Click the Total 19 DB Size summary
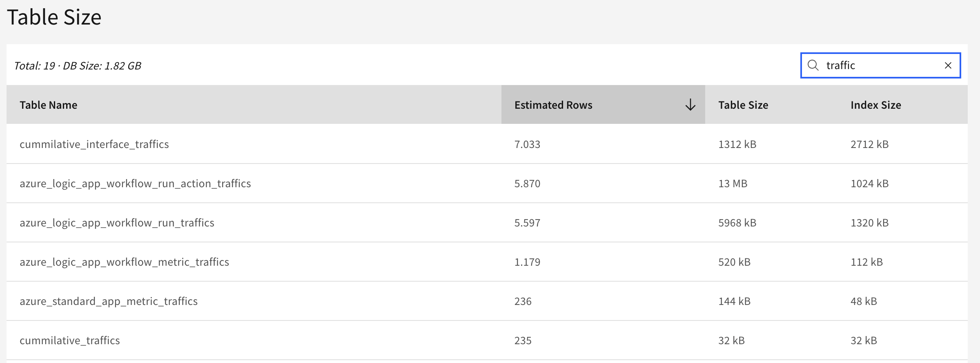980x363 pixels. (78, 65)
